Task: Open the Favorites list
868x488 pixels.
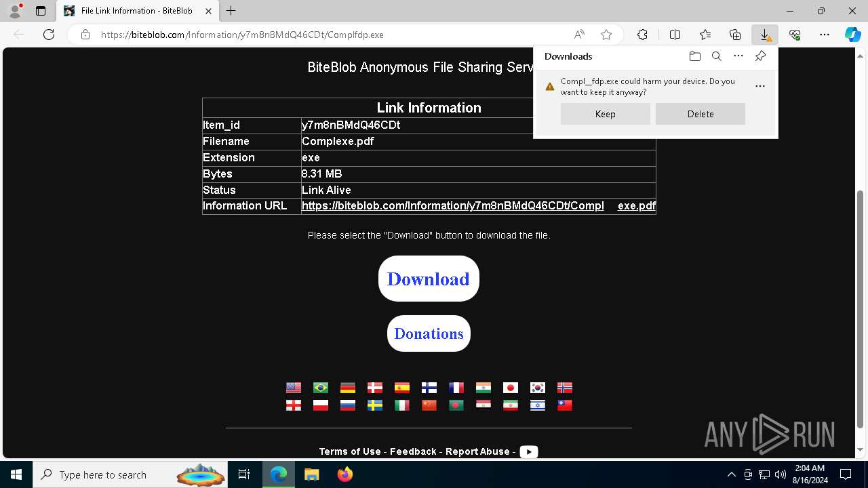Action: point(705,35)
